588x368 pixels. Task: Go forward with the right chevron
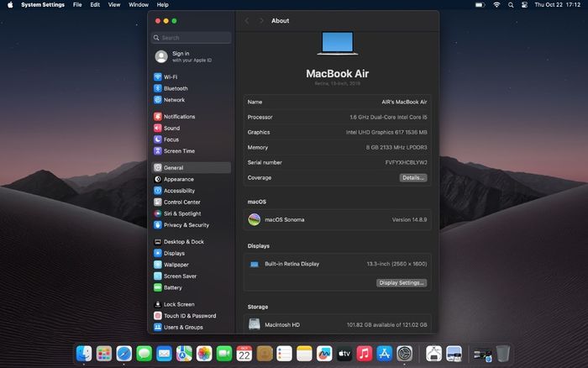tap(261, 21)
